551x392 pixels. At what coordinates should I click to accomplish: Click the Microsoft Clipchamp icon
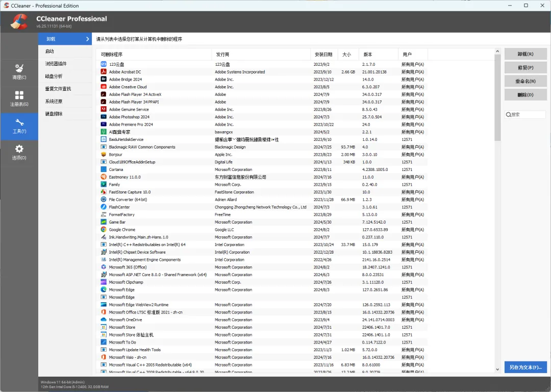tap(103, 282)
